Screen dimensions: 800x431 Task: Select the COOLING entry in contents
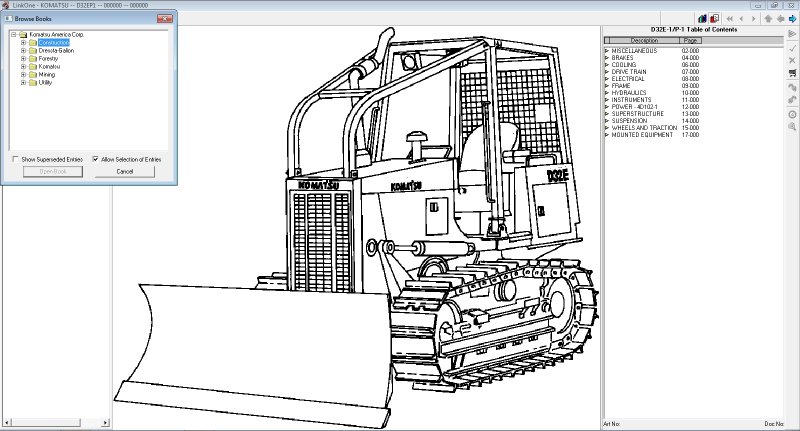pyautogui.click(x=623, y=65)
